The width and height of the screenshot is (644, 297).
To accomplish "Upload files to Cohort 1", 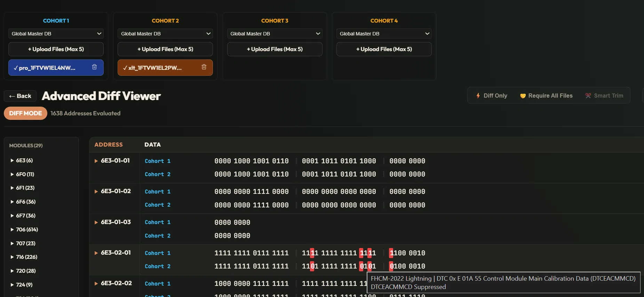I will click(x=56, y=49).
